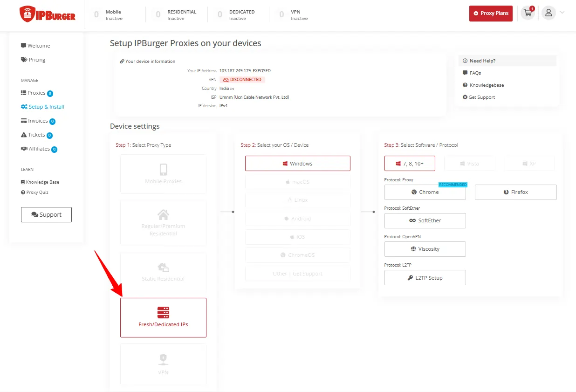Click the Need Help? header
The width and height of the screenshot is (576, 392).
click(507, 61)
